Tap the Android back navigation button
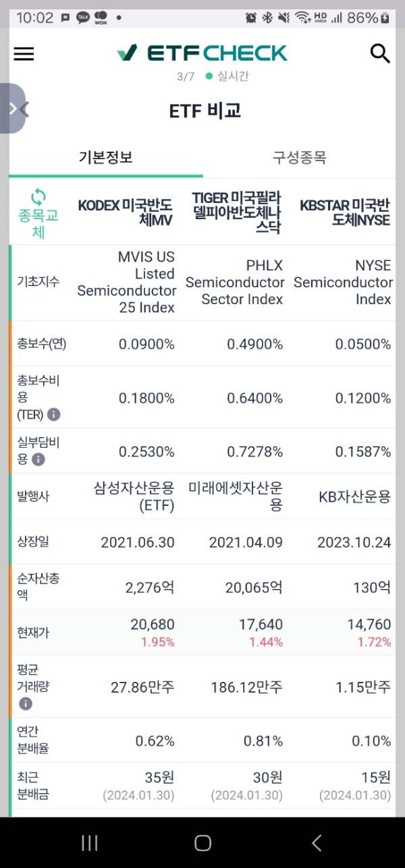Image resolution: width=405 pixels, height=868 pixels. (316, 842)
